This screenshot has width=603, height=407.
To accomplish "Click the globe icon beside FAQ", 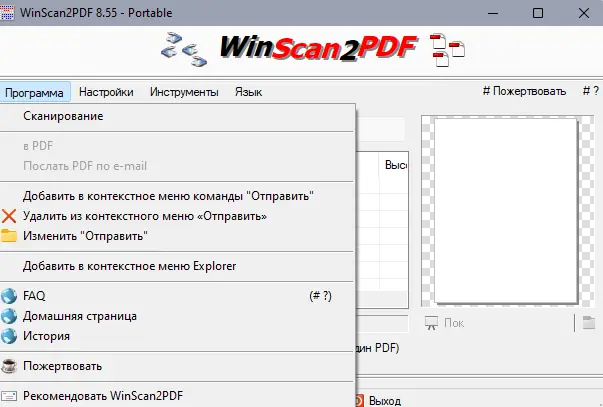I will click(x=9, y=296).
